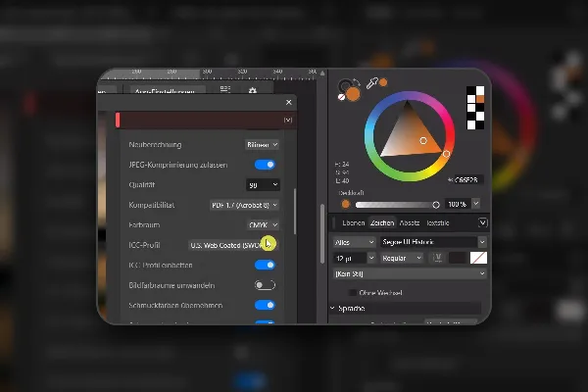This screenshot has height=392, width=588.
Task: Open the Qualität value dropdown
Action: pos(263,185)
